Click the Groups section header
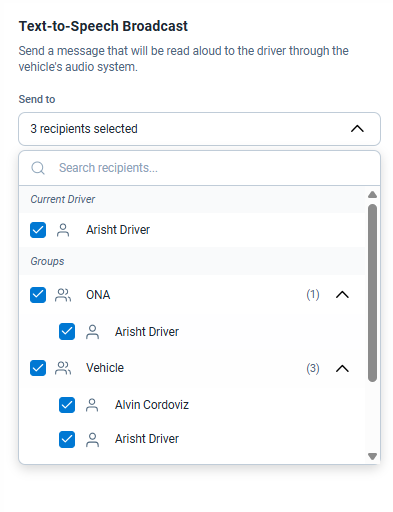393x512 pixels. click(47, 261)
